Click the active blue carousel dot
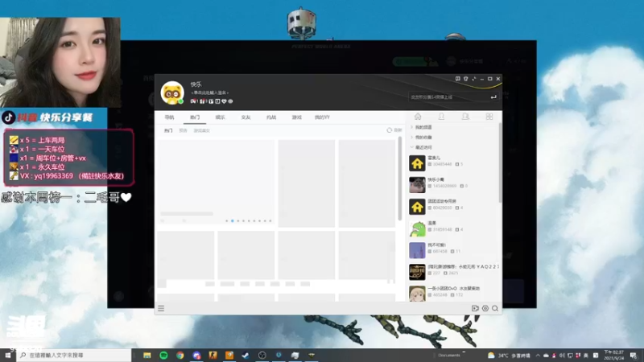 pos(232,220)
